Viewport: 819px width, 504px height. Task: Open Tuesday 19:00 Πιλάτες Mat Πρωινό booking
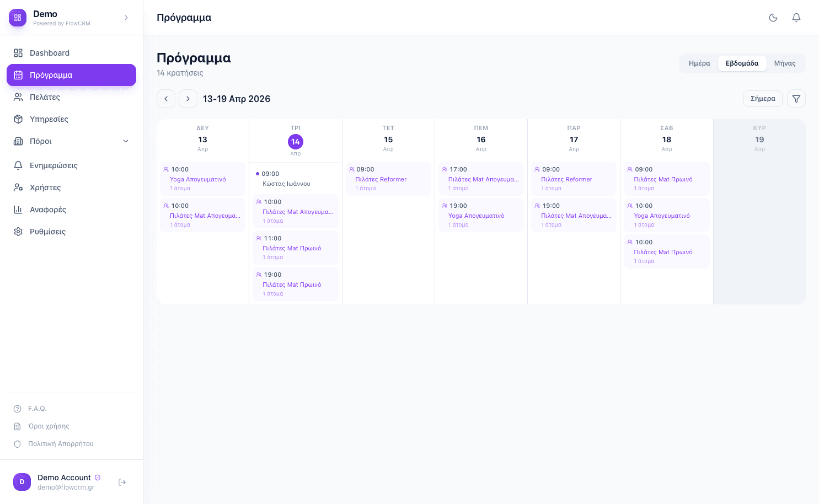tap(296, 284)
